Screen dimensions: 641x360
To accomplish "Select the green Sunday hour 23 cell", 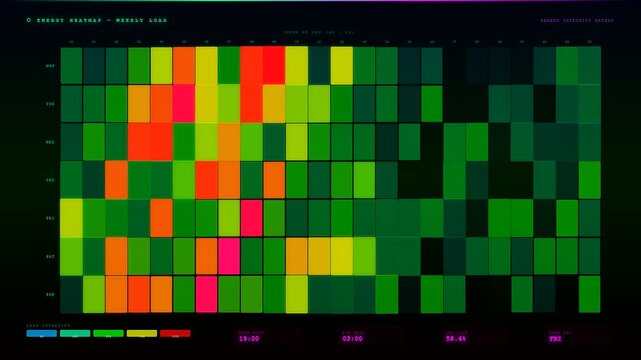I will (x=589, y=295).
